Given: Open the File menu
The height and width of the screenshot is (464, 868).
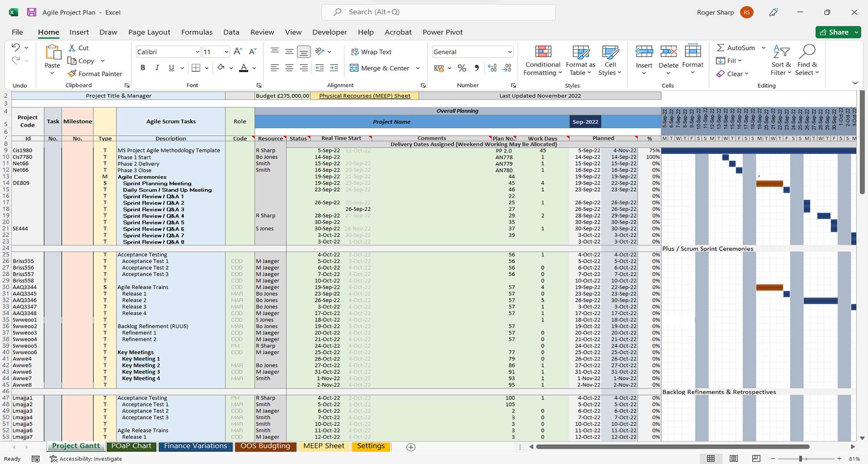Looking at the screenshot, I should tap(17, 32).
